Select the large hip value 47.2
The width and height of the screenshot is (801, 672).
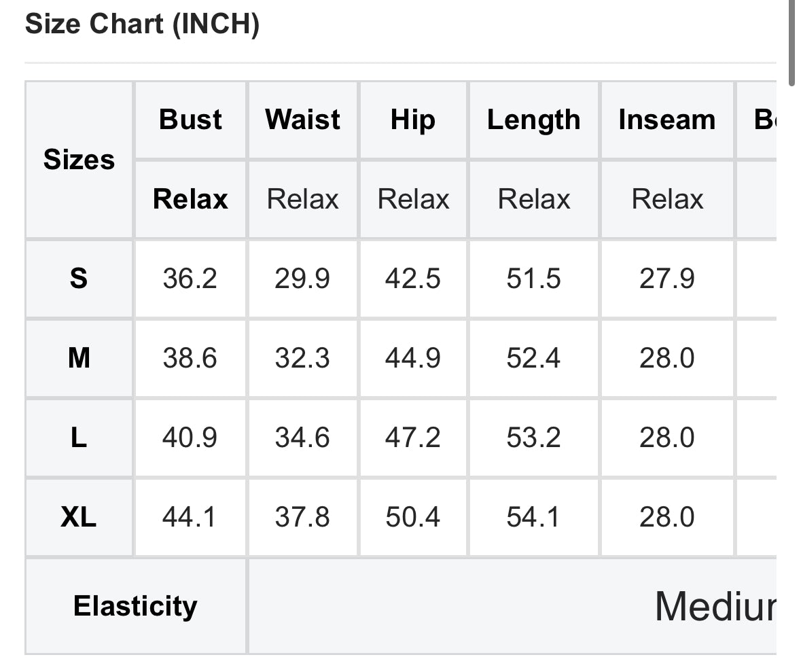(412, 438)
